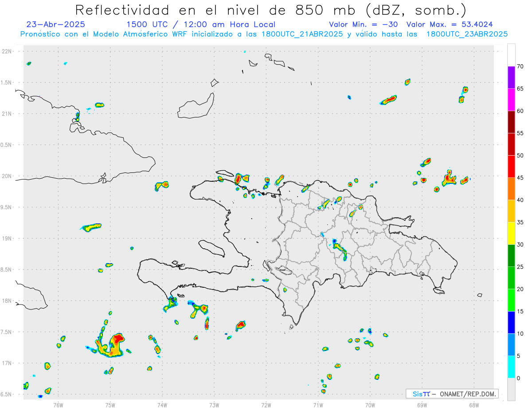Select the date text '23-Abr-2025'
532x411 pixels.
[x=56, y=24]
